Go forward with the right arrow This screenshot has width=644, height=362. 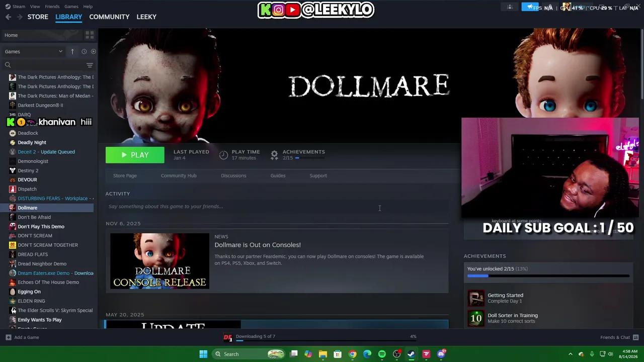point(20,17)
